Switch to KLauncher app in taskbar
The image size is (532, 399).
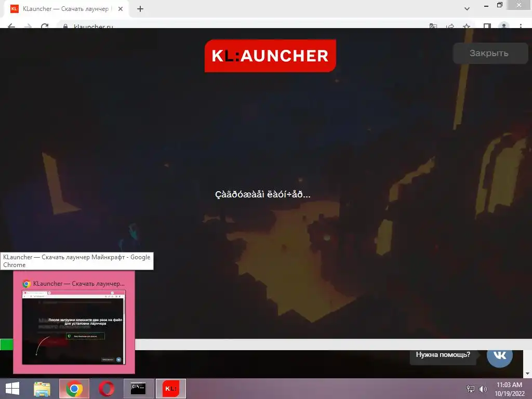(x=170, y=389)
